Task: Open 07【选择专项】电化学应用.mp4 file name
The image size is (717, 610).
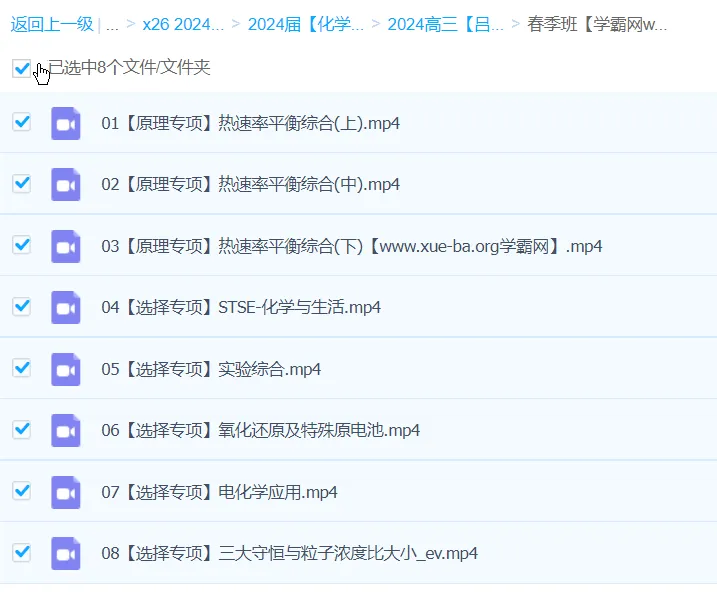Action: (220, 492)
